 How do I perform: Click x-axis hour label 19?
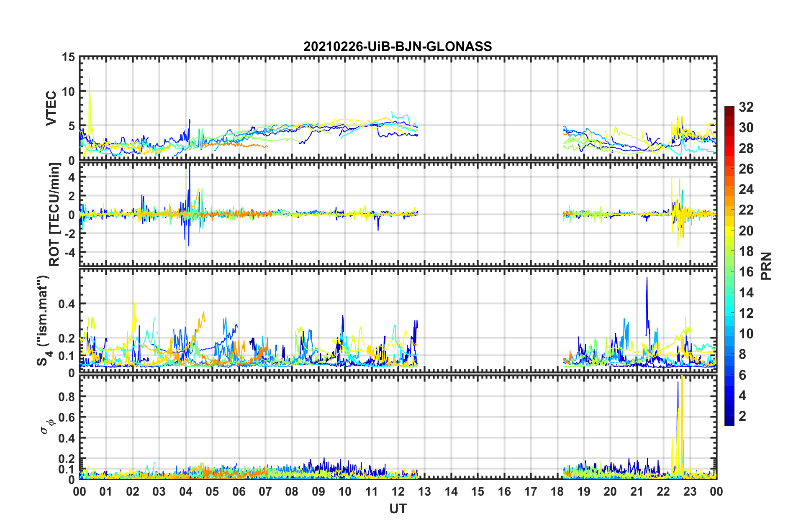(x=584, y=492)
